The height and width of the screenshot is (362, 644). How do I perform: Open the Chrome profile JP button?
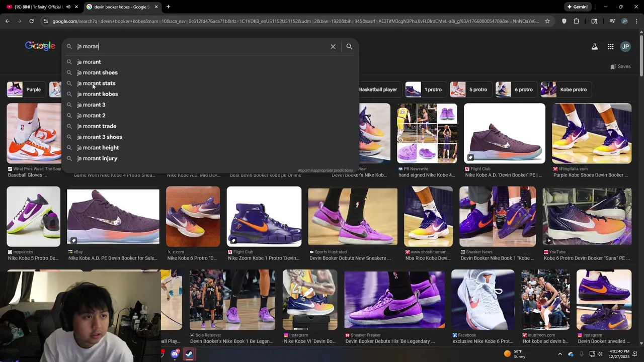pos(624,21)
